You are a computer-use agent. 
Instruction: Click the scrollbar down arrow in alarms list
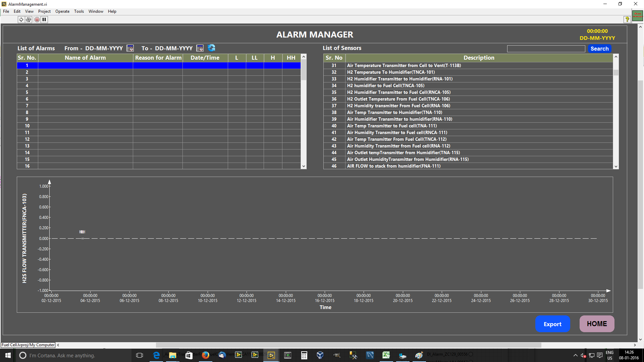(x=304, y=166)
